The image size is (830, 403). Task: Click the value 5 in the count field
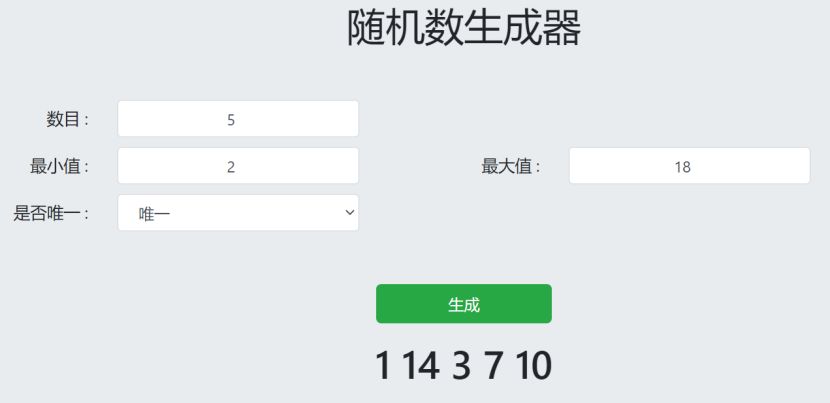pos(231,120)
